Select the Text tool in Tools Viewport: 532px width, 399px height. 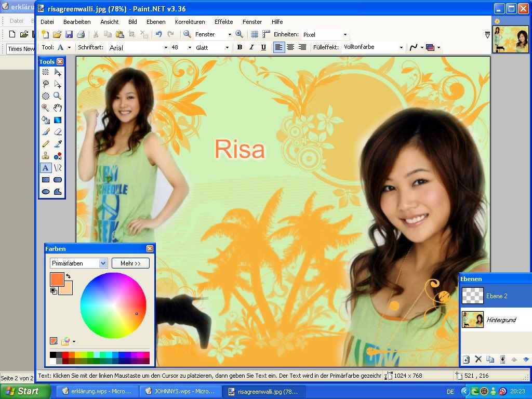tap(46, 168)
